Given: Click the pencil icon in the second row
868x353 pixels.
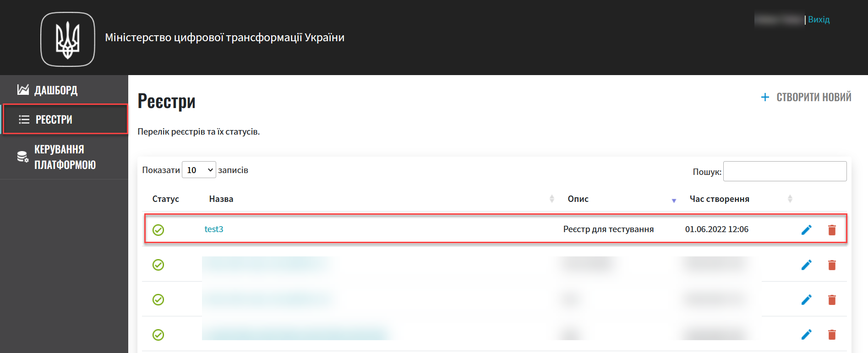Looking at the screenshot, I should pyautogui.click(x=806, y=265).
